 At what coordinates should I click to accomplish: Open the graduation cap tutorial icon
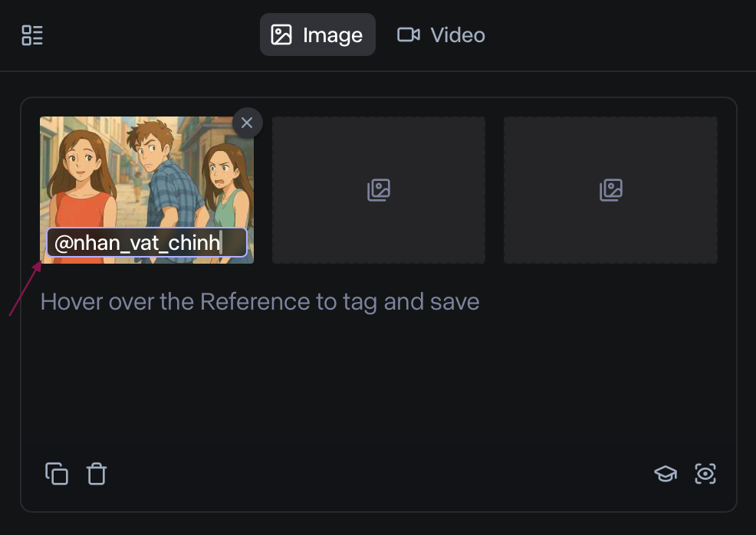(x=666, y=474)
